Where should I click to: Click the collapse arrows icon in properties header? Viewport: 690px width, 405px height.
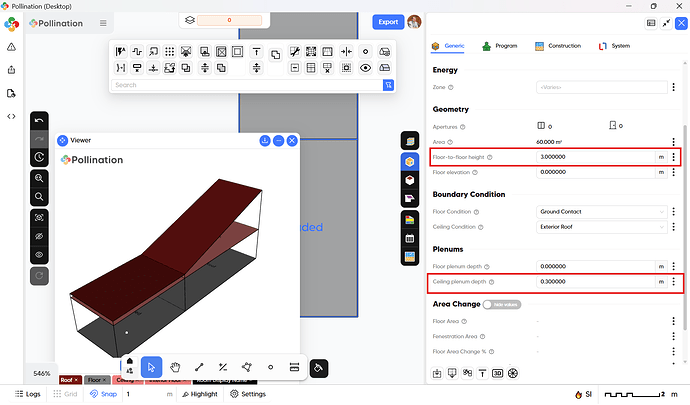click(666, 23)
